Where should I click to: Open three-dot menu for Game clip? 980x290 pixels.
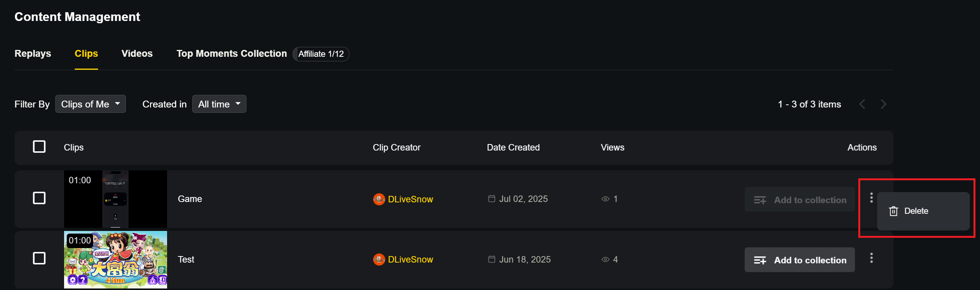871,198
